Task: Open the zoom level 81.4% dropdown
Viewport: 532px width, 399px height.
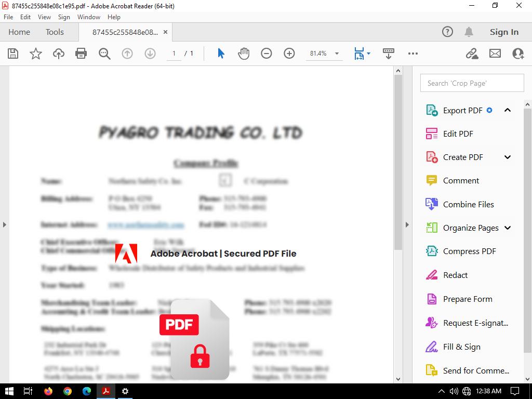Action: (x=337, y=54)
